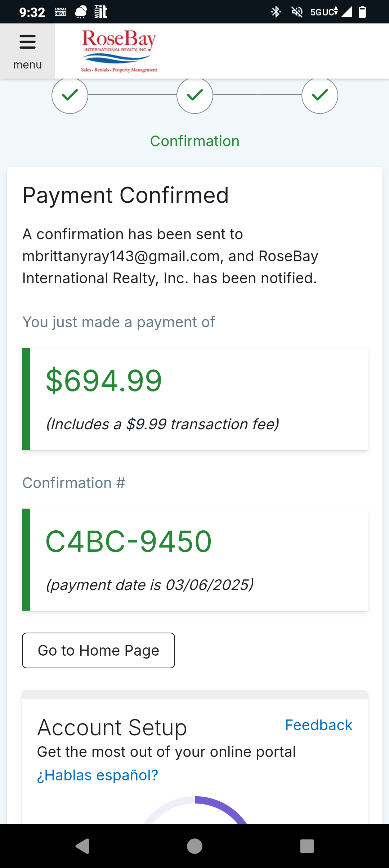The height and width of the screenshot is (868, 389).
Task: Tap the Android home circle button
Action: pyautogui.click(x=194, y=846)
